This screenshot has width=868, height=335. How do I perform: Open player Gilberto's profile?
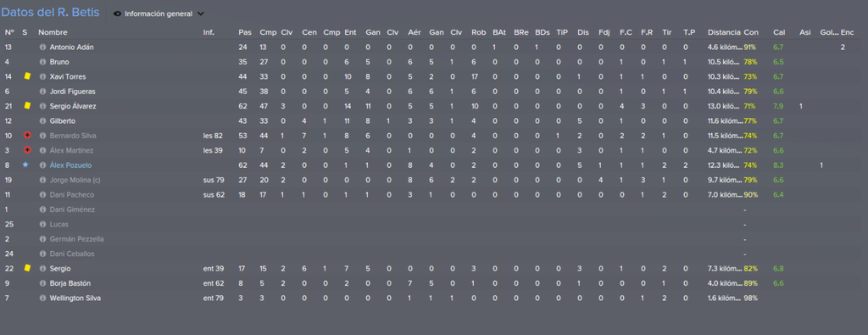click(62, 120)
